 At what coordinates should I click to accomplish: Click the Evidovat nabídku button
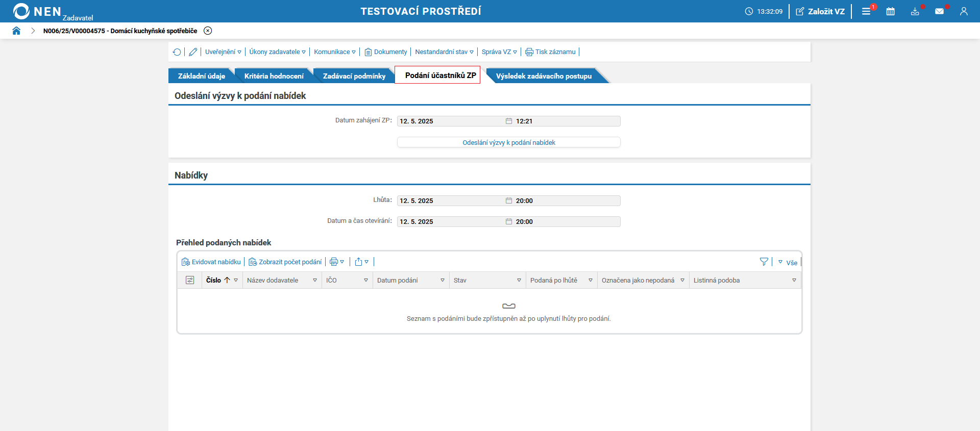coord(211,262)
